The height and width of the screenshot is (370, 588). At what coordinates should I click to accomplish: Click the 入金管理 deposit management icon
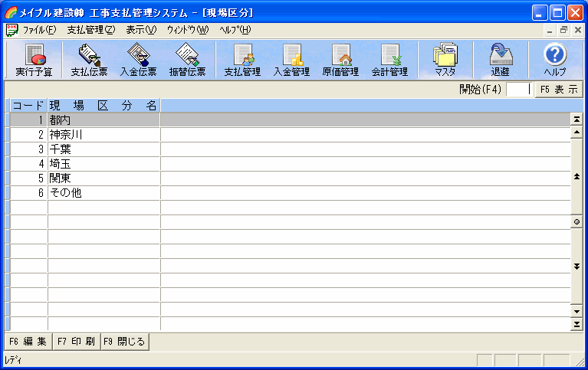coord(291,60)
